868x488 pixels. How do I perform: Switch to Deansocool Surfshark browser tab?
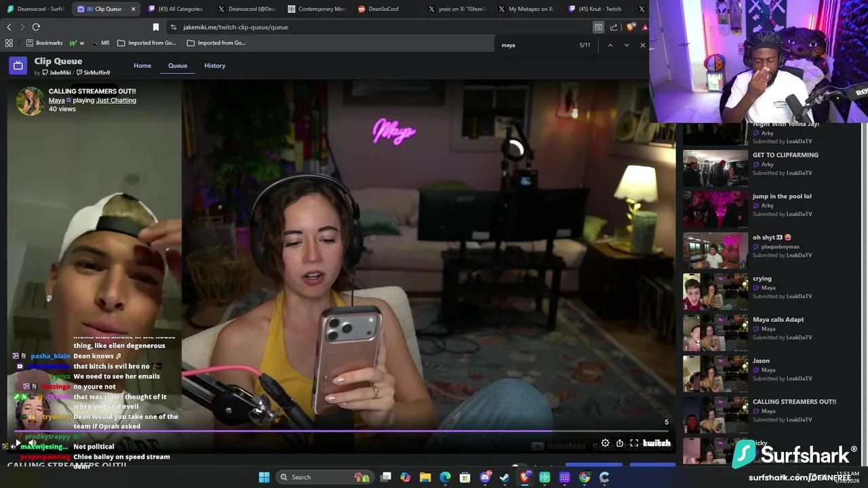coord(35,9)
